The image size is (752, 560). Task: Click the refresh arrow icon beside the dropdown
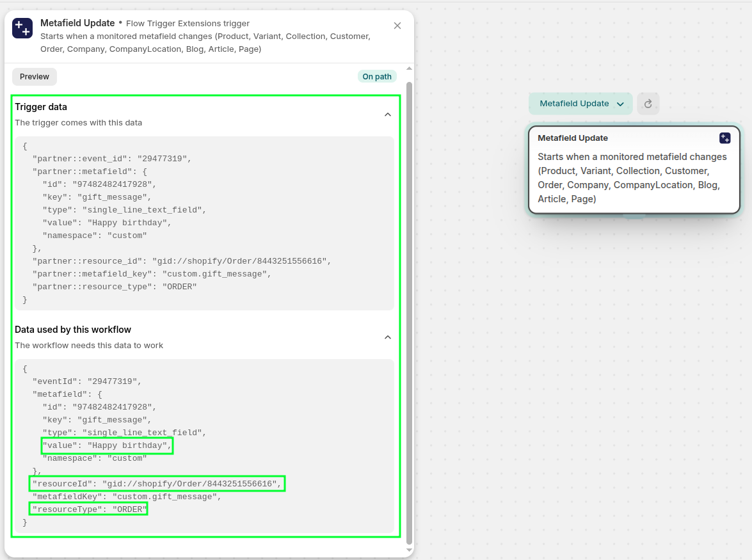tap(648, 104)
